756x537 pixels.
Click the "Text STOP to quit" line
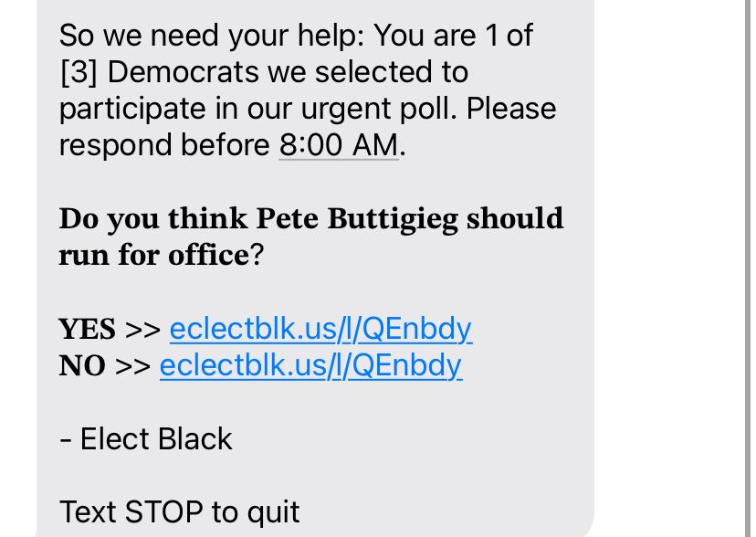[179, 512]
